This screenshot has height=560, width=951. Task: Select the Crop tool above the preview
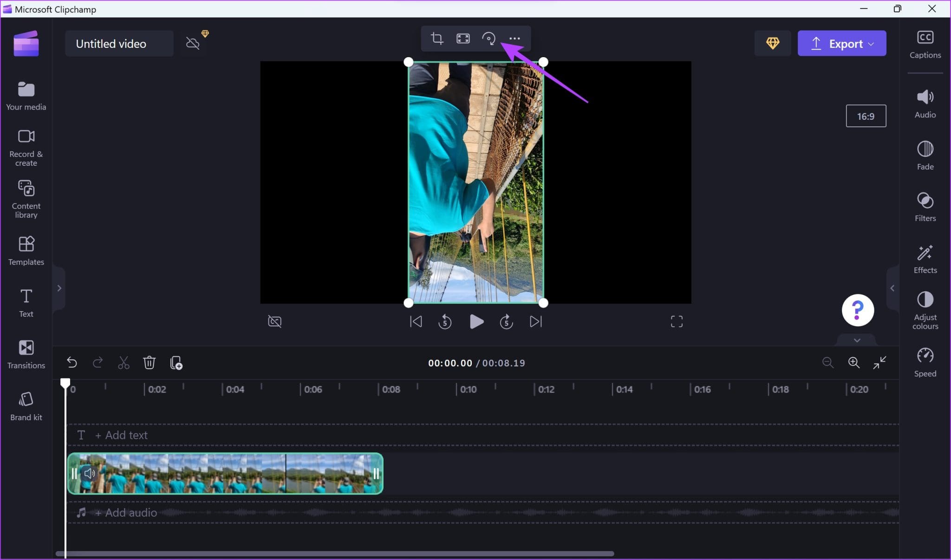pos(436,39)
